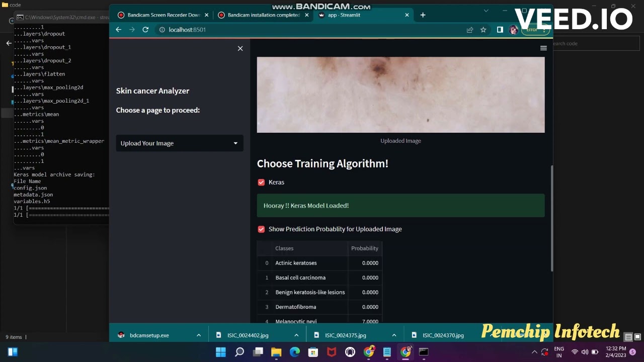Image resolution: width=644 pixels, height=362 pixels.
Task: Launch Microsoft Edge from the taskbar
Action: [295, 352]
